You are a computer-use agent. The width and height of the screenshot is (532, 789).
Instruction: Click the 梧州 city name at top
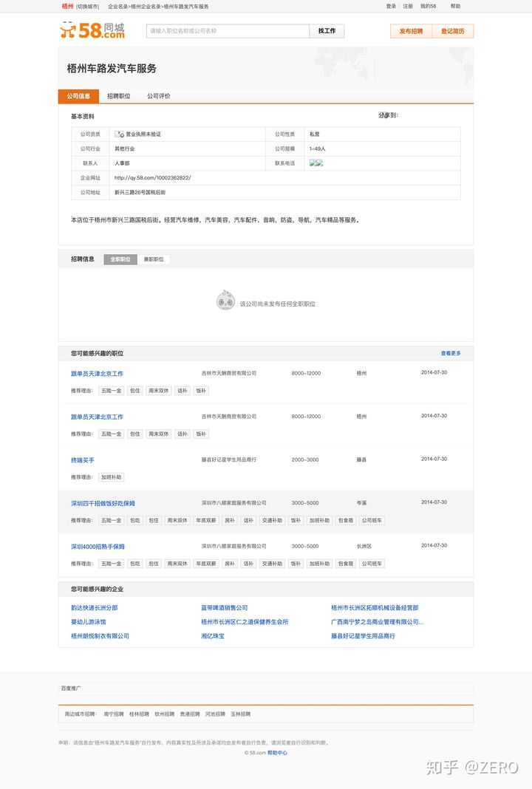(x=67, y=7)
